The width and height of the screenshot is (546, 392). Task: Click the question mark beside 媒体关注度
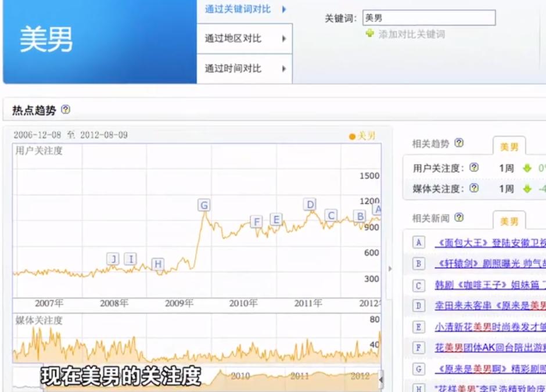[x=473, y=188]
